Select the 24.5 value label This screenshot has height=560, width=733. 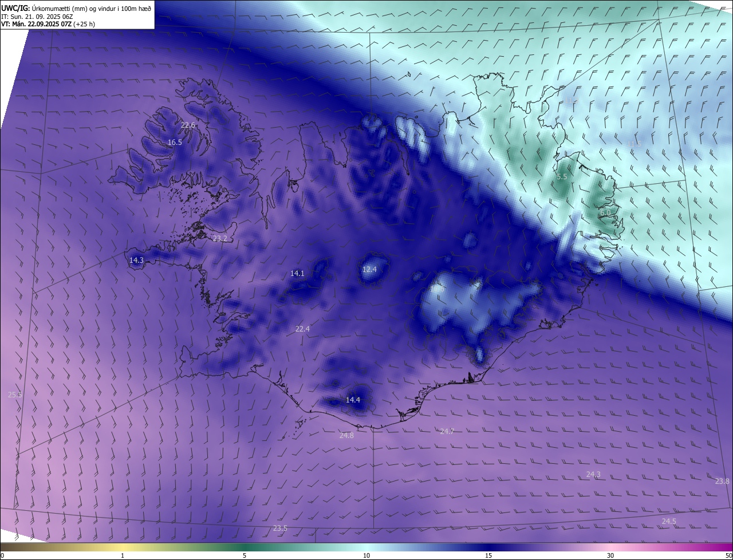coord(669,521)
